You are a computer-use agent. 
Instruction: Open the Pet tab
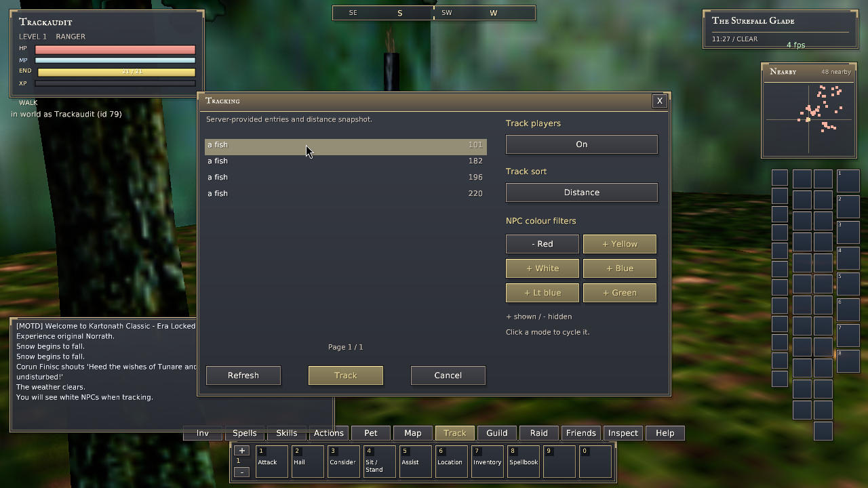pyautogui.click(x=371, y=433)
